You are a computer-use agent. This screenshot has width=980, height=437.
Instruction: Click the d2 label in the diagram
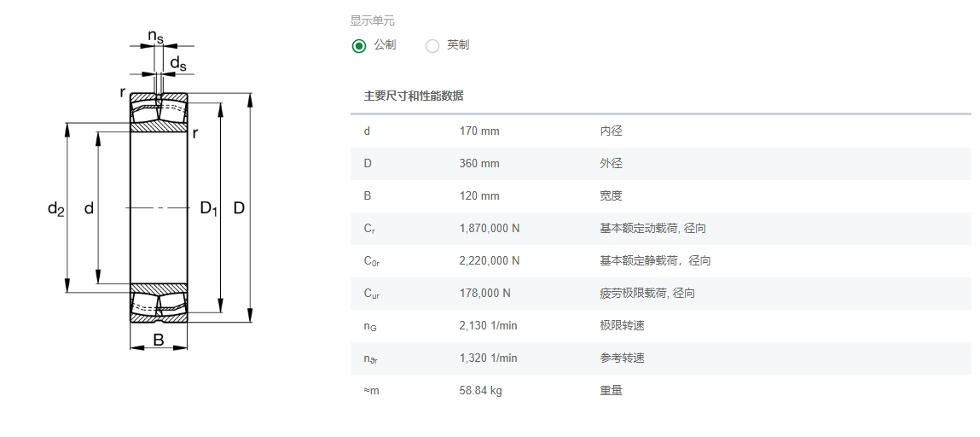tap(56, 208)
